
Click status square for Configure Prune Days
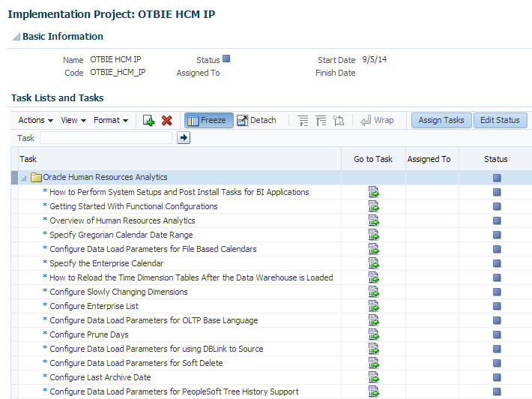point(497,334)
